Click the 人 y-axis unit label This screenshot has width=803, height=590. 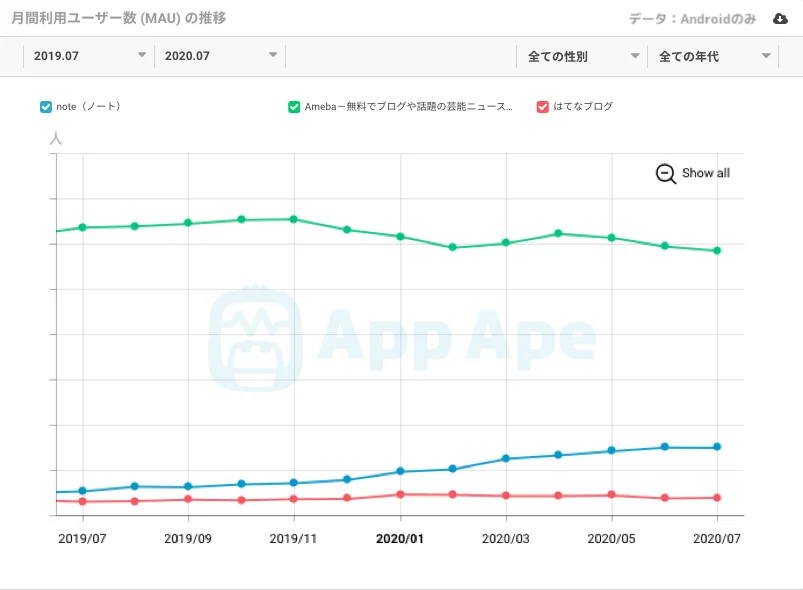point(56,138)
